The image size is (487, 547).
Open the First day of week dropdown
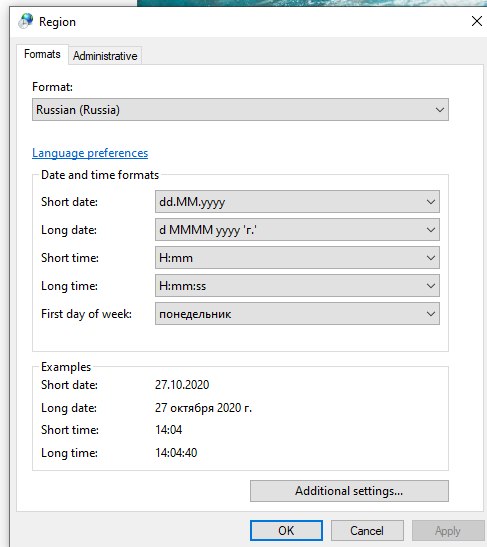pos(297,314)
